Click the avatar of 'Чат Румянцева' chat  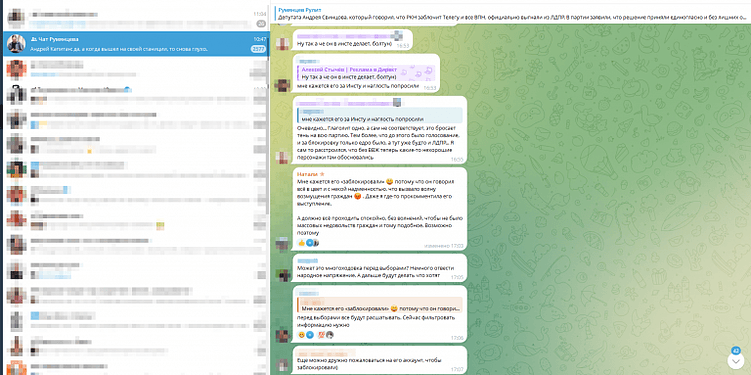[16, 44]
